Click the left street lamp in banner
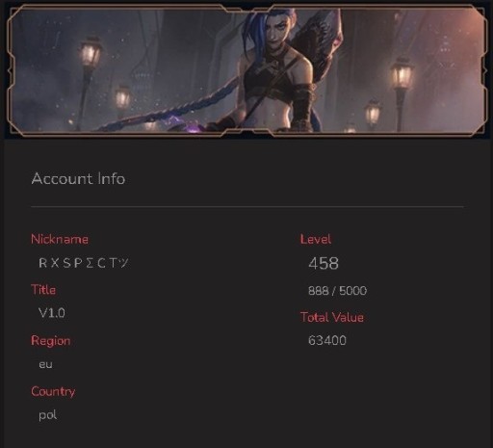 point(90,55)
